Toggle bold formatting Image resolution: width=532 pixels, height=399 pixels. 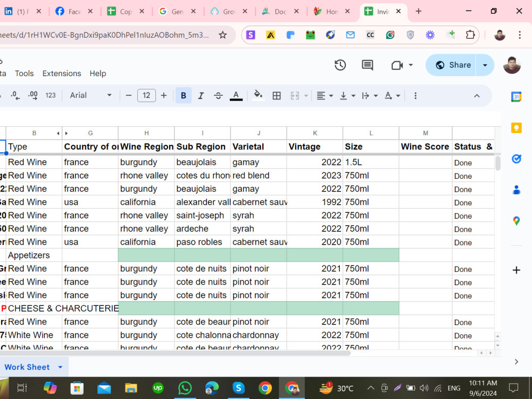[184, 96]
